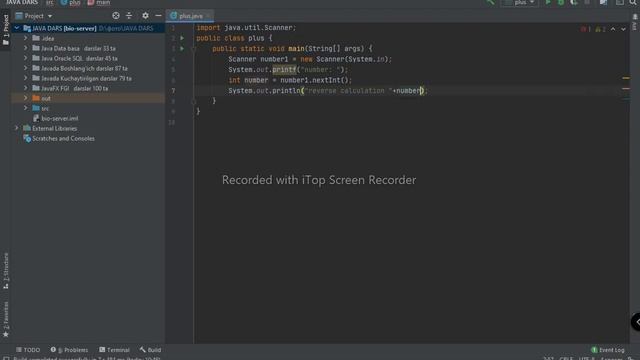Screen dimensions: 640x360
Task: Expand Javada Boshlang'ich darslar folder
Action: tap(25, 68)
